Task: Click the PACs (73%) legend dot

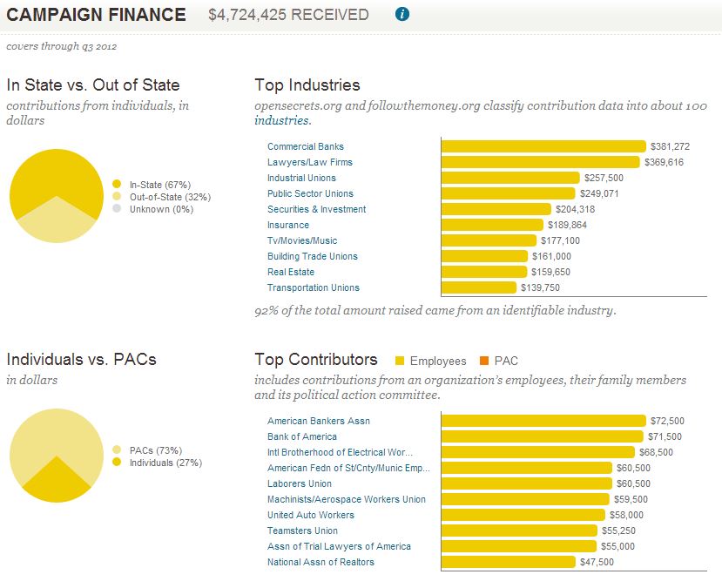Action: pyautogui.click(x=117, y=450)
